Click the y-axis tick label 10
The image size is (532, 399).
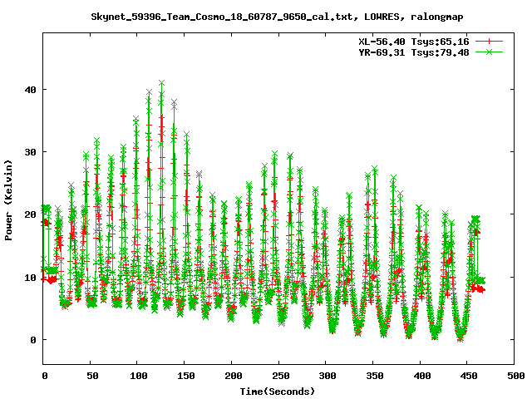click(31, 278)
